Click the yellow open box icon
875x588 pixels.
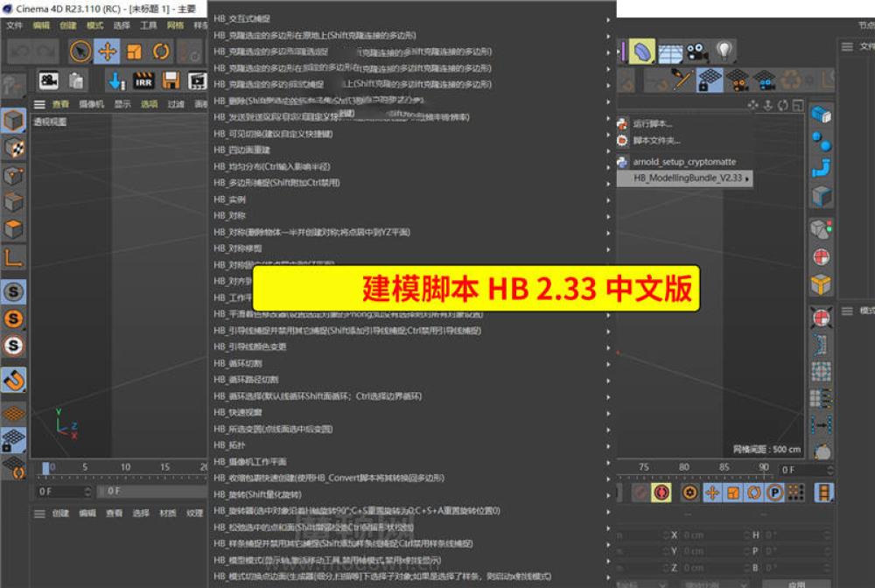pos(822,284)
